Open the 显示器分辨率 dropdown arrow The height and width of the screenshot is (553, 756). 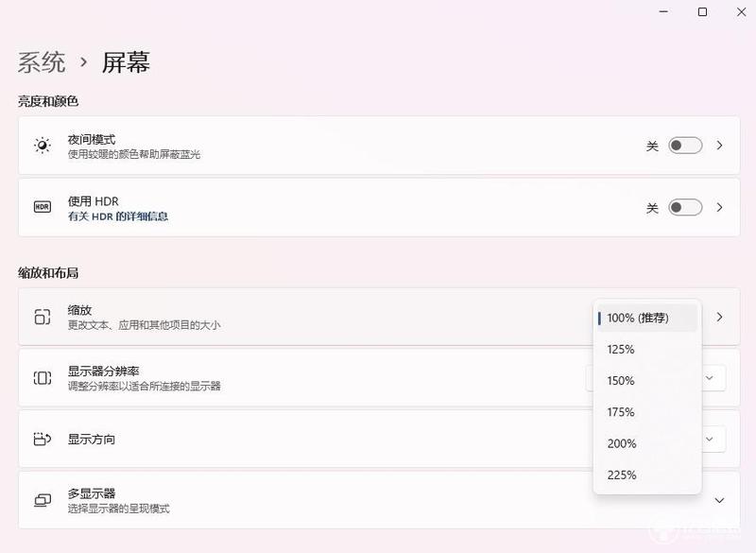pos(710,378)
